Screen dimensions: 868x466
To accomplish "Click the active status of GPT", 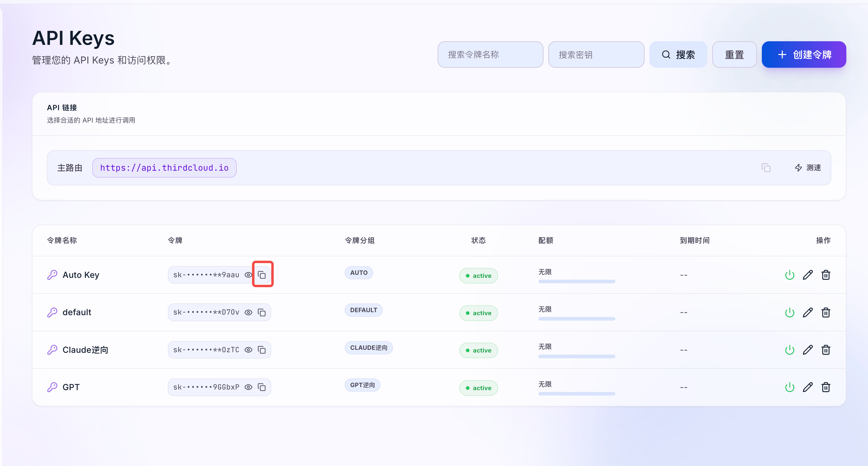I will [x=479, y=388].
